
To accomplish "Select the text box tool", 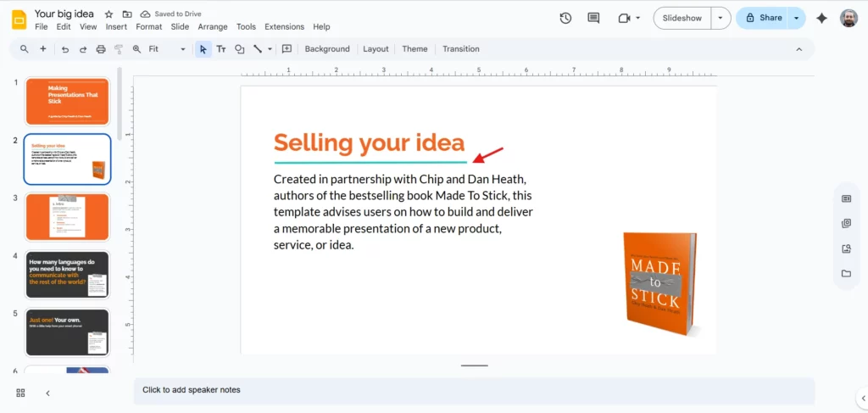I will pyautogui.click(x=221, y=49).
